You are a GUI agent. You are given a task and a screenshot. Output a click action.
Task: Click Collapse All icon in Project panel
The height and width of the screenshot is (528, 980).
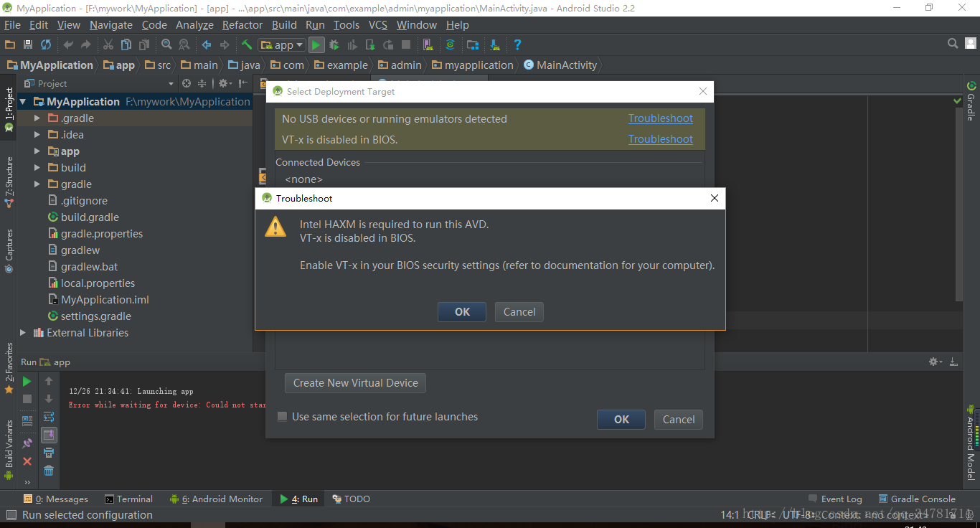[x=202, y=83]
